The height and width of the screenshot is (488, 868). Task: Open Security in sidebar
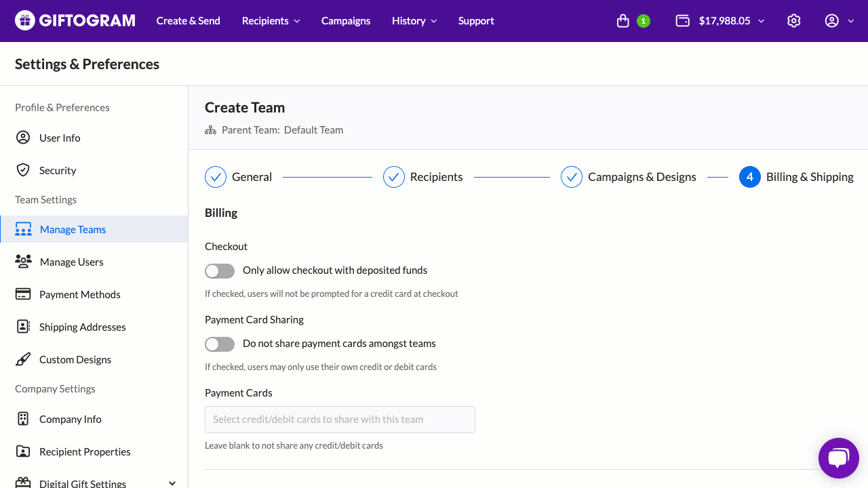coord(58,170)
